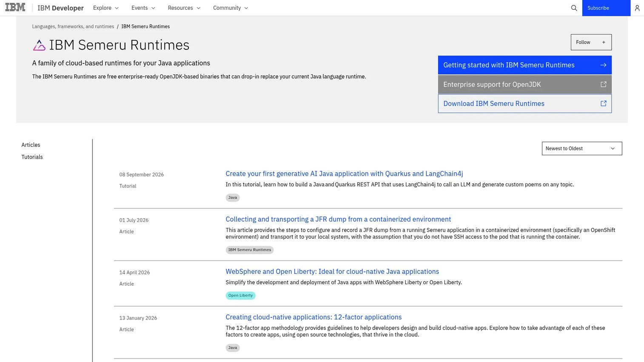Screen dimensions: 644x362
Task: Click the date 13 January 2026
Action: pos(138,318)
